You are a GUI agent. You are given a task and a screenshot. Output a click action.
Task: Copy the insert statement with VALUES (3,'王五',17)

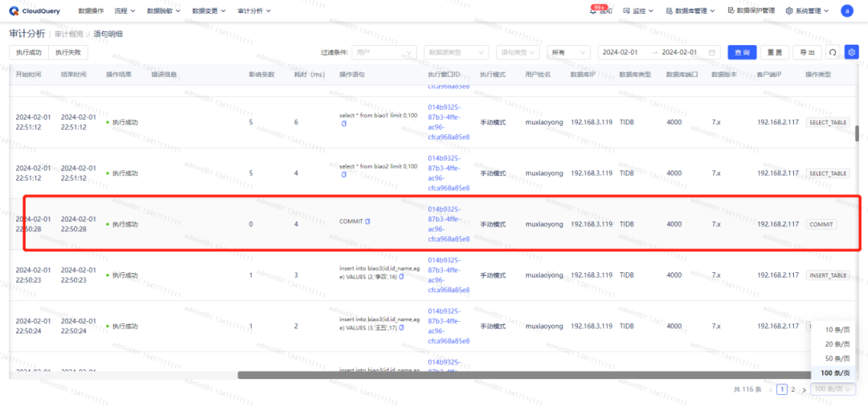pos(401,328)
